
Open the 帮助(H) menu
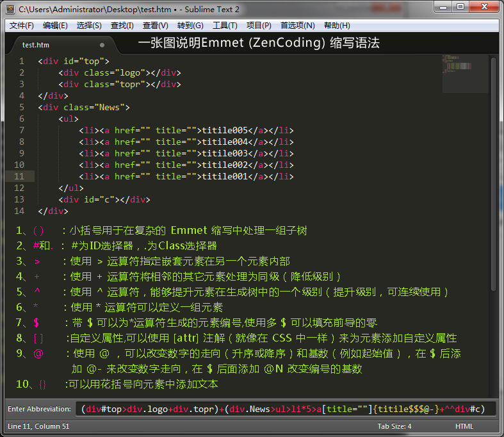pyautogui.click(x=337, y=26)
